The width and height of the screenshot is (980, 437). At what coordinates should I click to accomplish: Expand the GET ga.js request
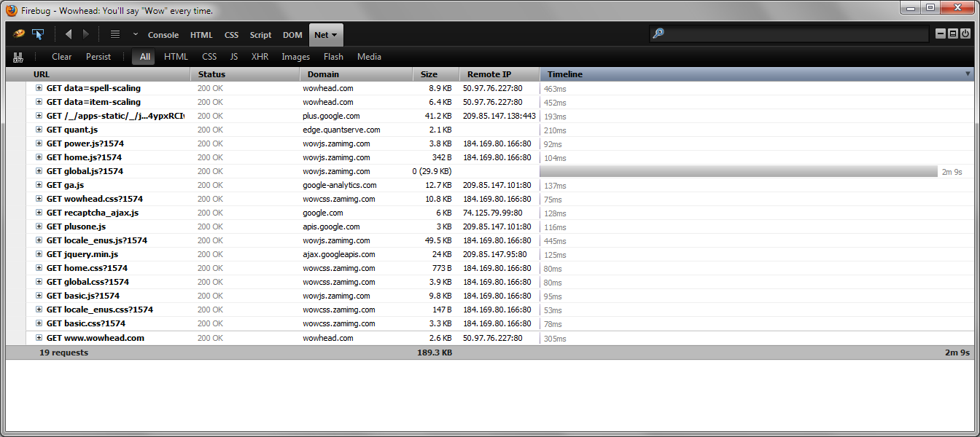[39, 185]
